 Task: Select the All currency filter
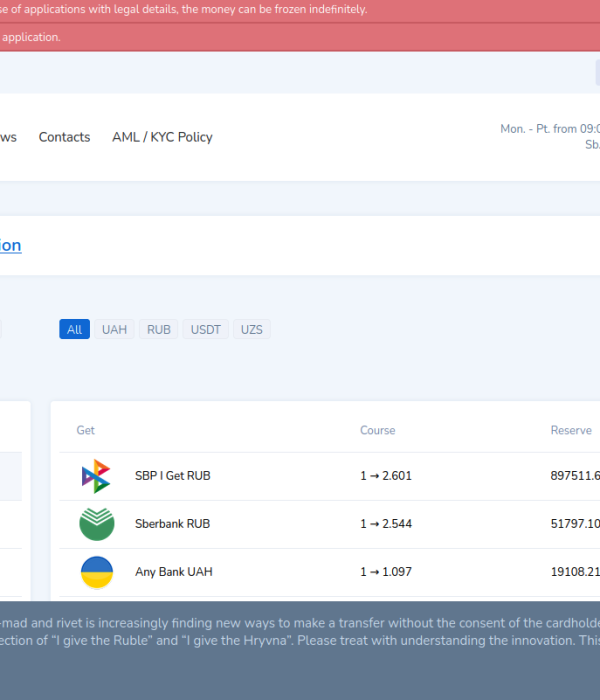[x=74, y=329]
